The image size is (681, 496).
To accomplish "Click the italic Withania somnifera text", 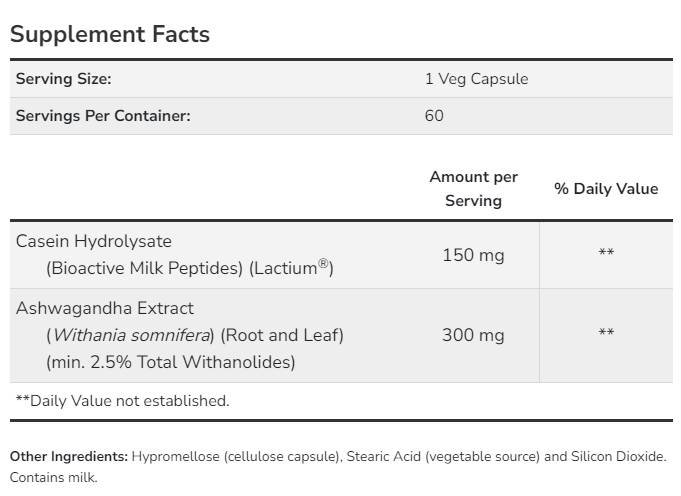I will coord(130,335).
